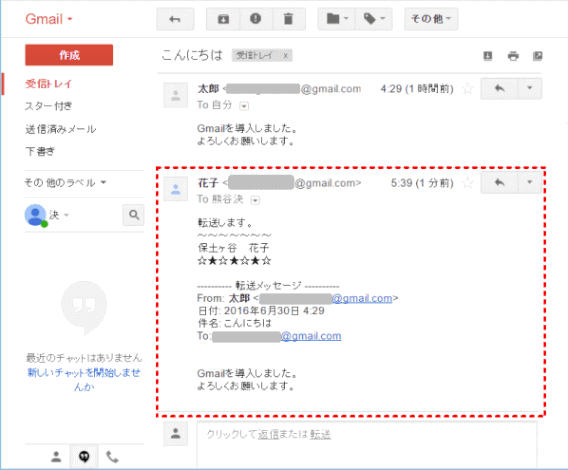This screenshot has height=470, width=568.
Task: Open more options for 太郎's message
Action: point(530,88)
